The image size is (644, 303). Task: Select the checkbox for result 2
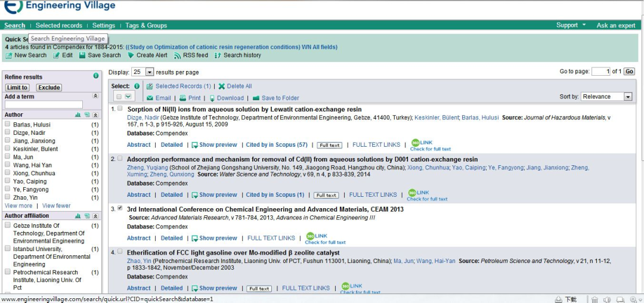(x=120, y=158)
